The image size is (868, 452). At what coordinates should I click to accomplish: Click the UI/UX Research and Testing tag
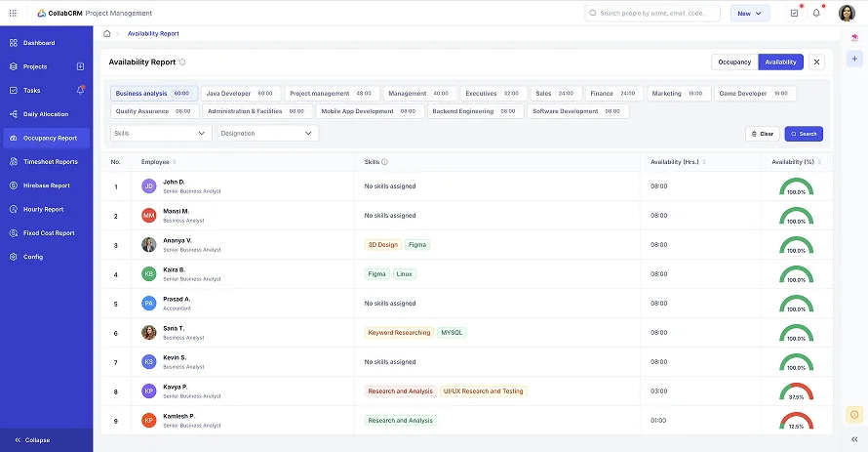point(484,391)
